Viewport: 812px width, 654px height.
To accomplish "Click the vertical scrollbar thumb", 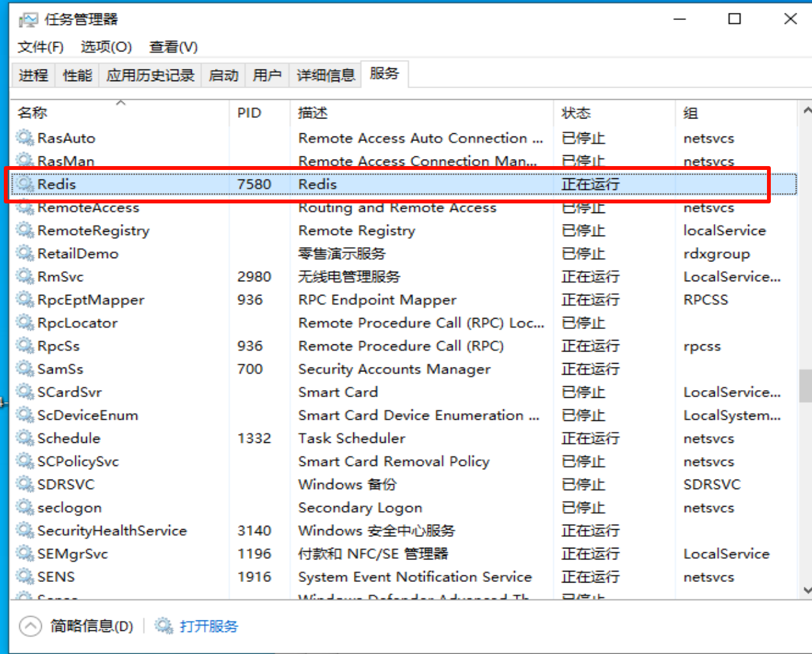I will [805, 386].
